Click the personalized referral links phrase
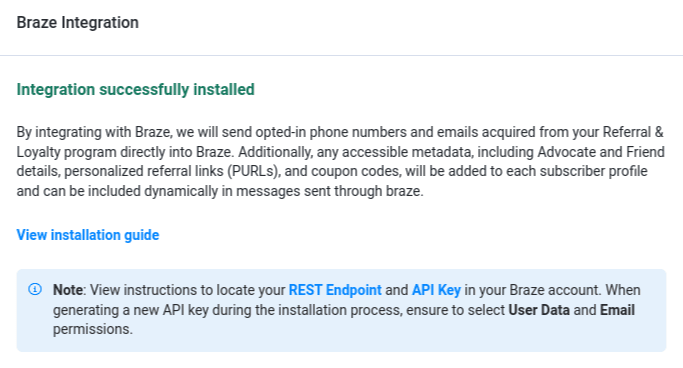This screenshot has height=368, width=683. click(144, 171)
